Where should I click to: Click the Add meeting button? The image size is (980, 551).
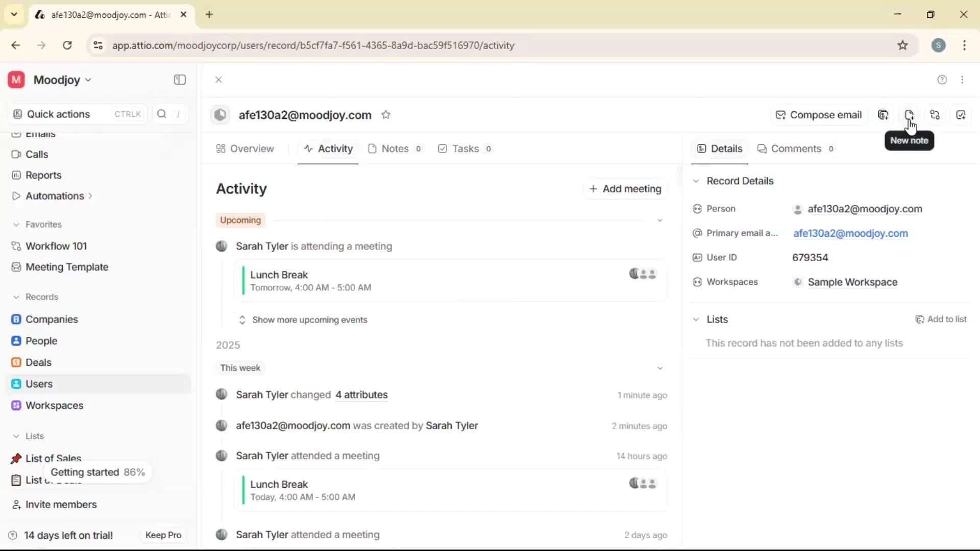coord(625,189)
